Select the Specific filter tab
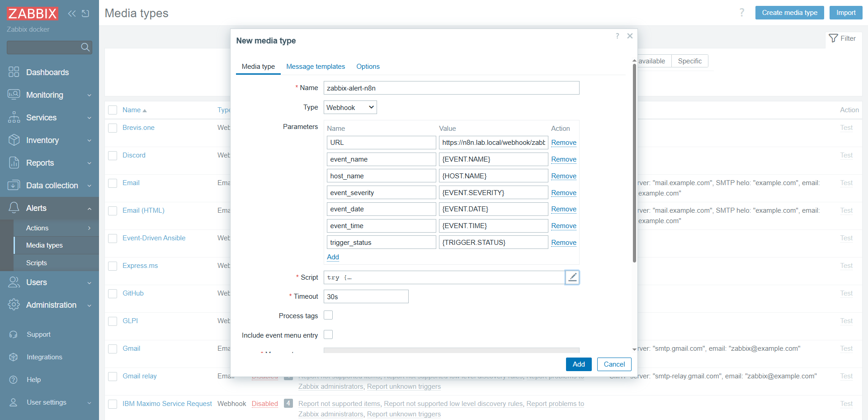 pyautogui.click(x=690, y=61)
